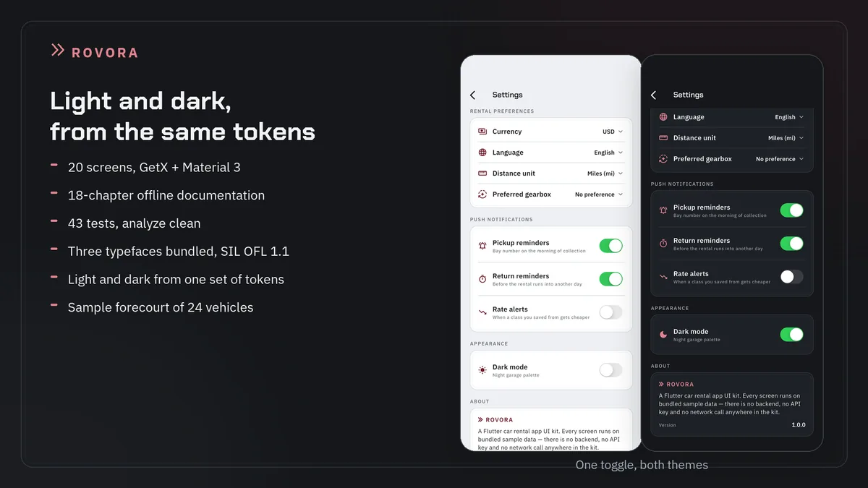Click the Rate alerts trend icon in light theme
Screen dimensions: 868x488
tap(482, 312)
